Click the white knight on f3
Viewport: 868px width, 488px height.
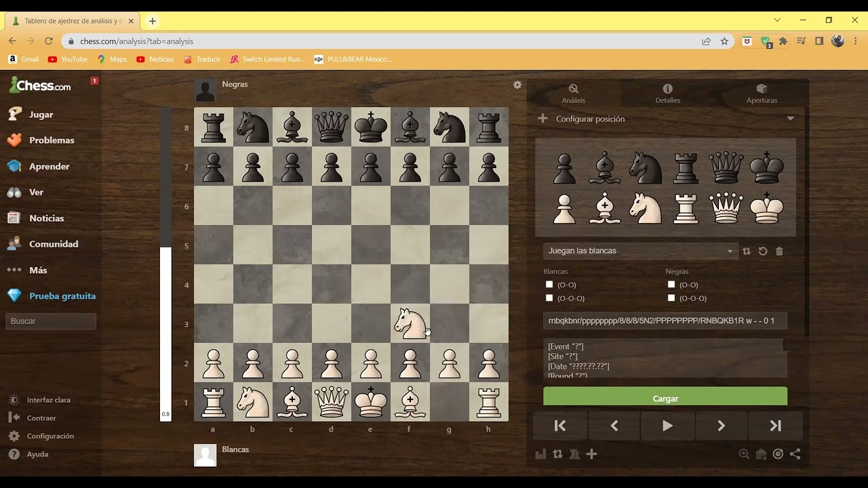click(x=410, y=323)
